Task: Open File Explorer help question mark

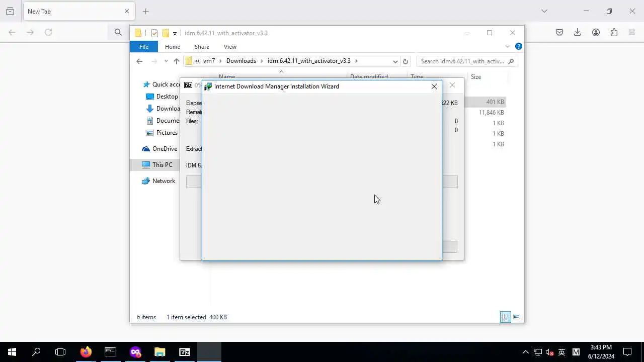Action: click(x=519, y=47)
